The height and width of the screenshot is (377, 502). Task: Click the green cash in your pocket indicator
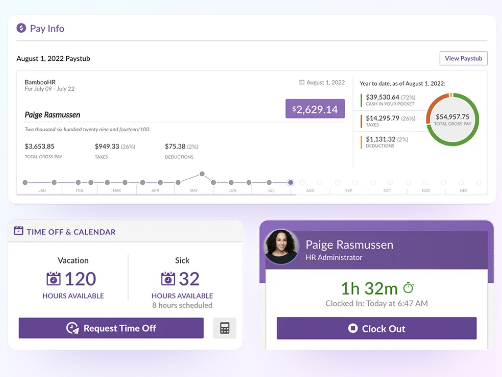[361, 100]
